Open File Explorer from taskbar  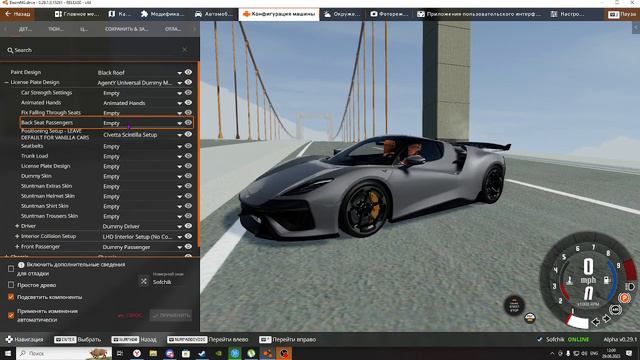tap(153, 353)
